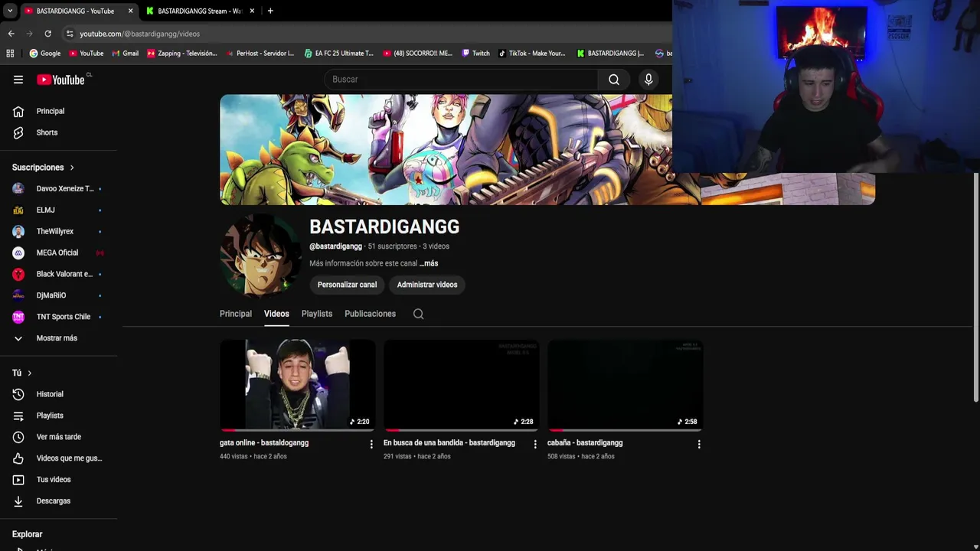Open tab search dropdown arrow in browser
Image resolution: width=980 pixels, height=551 pixels.
(10, 11)
